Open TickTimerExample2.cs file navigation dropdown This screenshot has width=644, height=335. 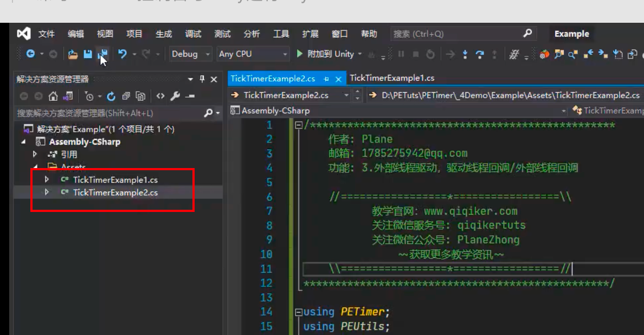(346, 95)
